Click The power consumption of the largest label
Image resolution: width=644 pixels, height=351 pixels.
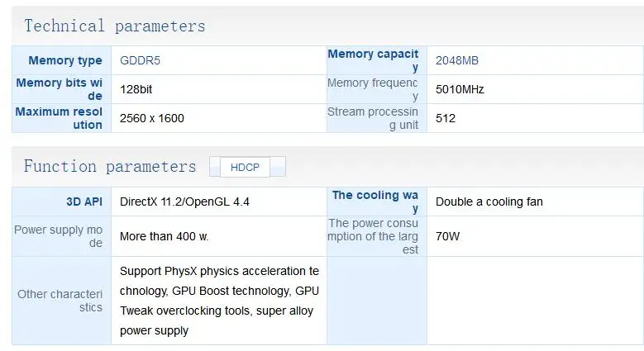[x=373, y=236]
